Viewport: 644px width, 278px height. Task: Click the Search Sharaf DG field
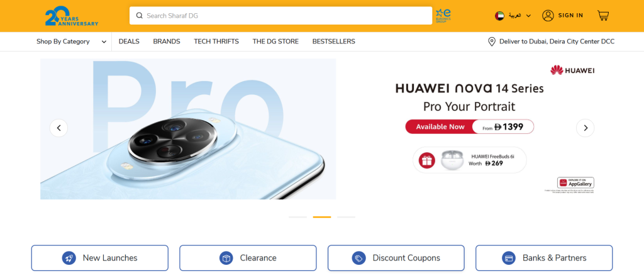pyautogui.click(x=280, y=16)
